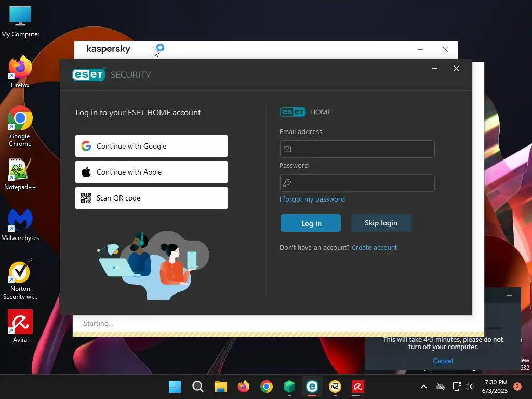Minimize the Kaspersky window
The height and width of the screenshot is (399, 532).
[420, 49]
